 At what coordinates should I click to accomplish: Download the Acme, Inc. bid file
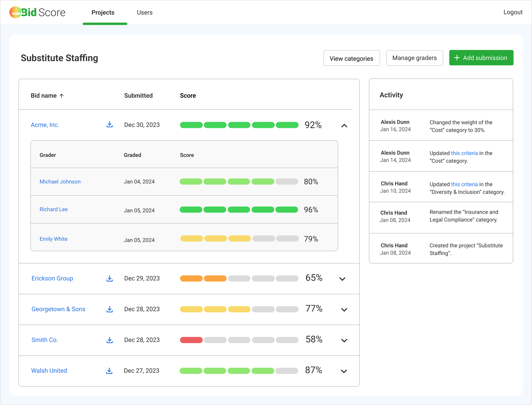[x=110, y=124]
